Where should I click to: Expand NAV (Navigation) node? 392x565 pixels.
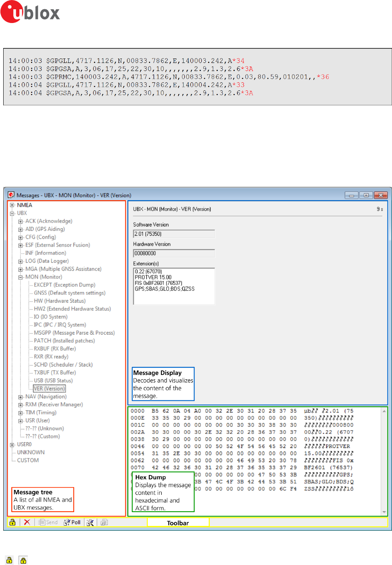21,397
